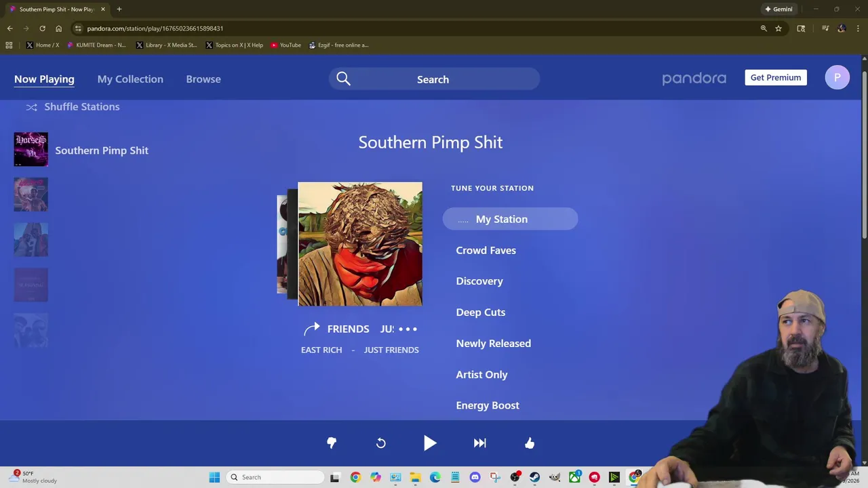The image size is (868, 488).
Task: Thumb up the current song
Action: pyautogui.click(x=530, y=443)
